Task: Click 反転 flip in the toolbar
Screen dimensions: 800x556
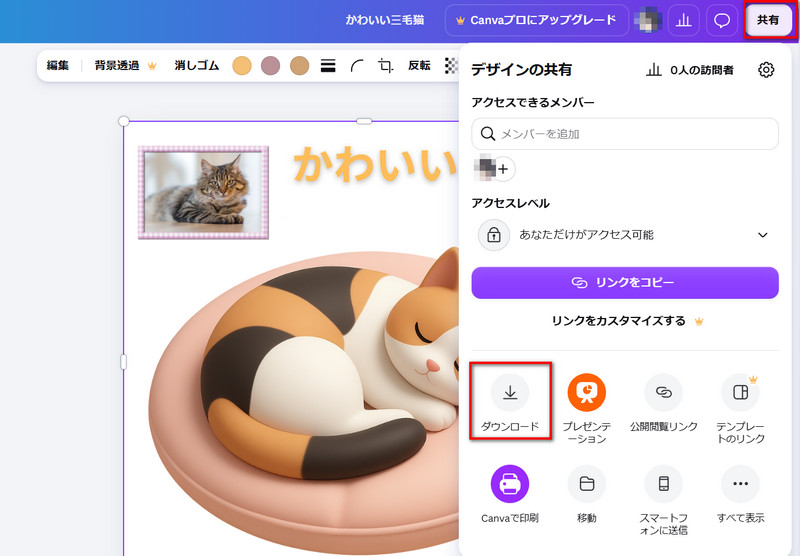Action: 419,66
